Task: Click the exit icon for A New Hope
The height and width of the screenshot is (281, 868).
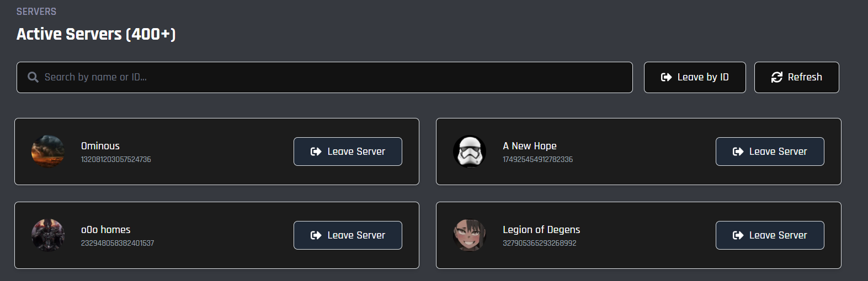Action: point(738,152)
